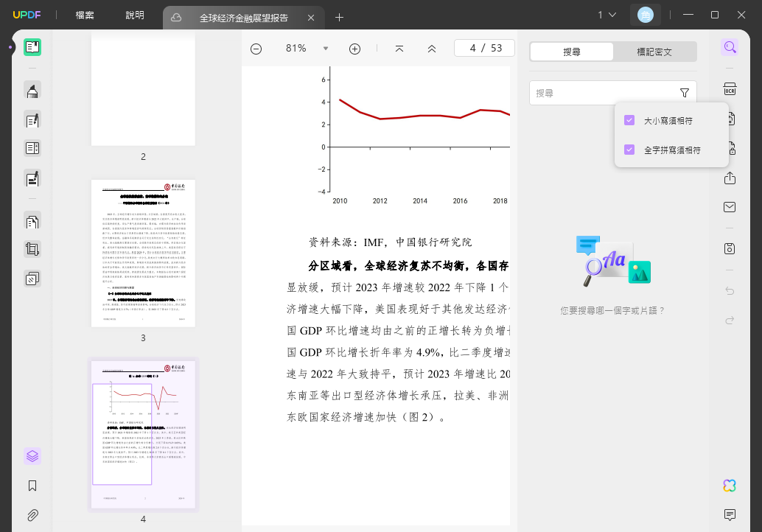Toggle the search filter funnel icon
This screenshot has height=532, width=762.
point(684,93)
